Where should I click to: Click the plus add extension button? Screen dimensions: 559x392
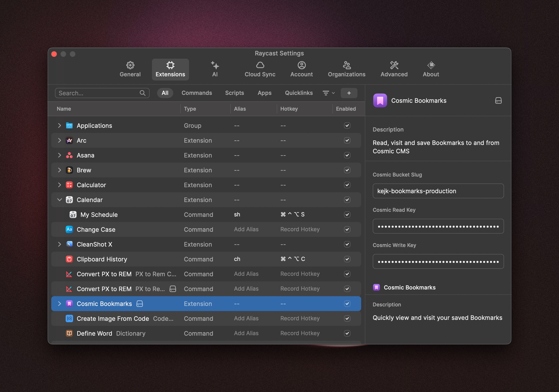(x=349, y=93)
